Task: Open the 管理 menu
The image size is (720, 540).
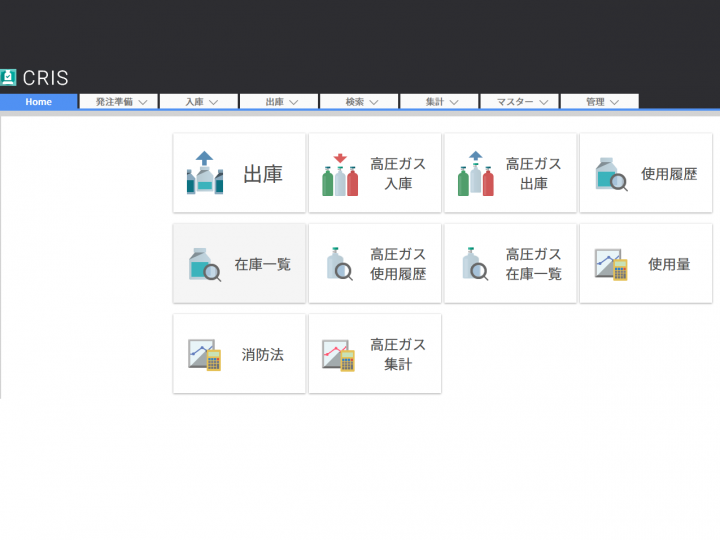Action: (600, 101)
